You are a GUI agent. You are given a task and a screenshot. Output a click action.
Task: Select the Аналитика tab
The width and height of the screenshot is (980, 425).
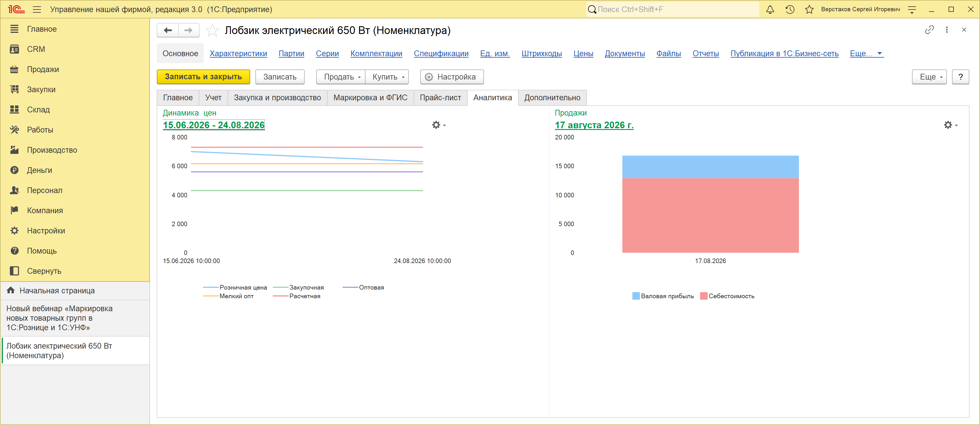coord(493,98)
